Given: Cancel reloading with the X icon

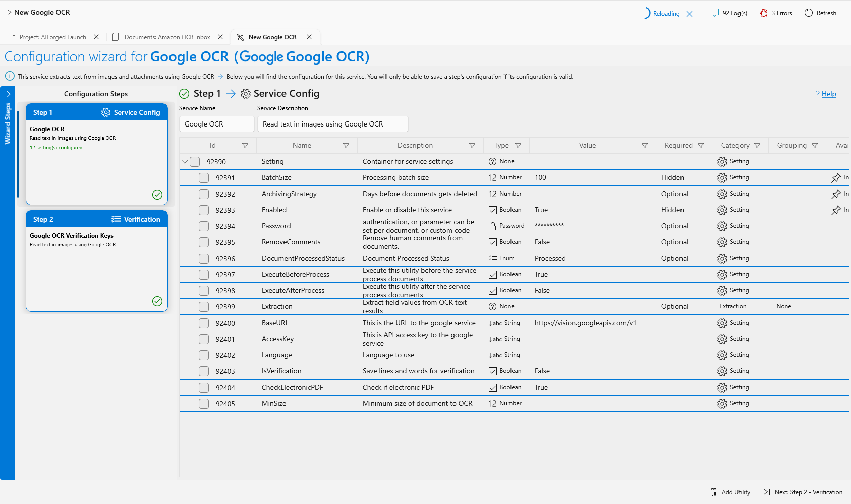Looking at the screenshot, I should 689,14.
